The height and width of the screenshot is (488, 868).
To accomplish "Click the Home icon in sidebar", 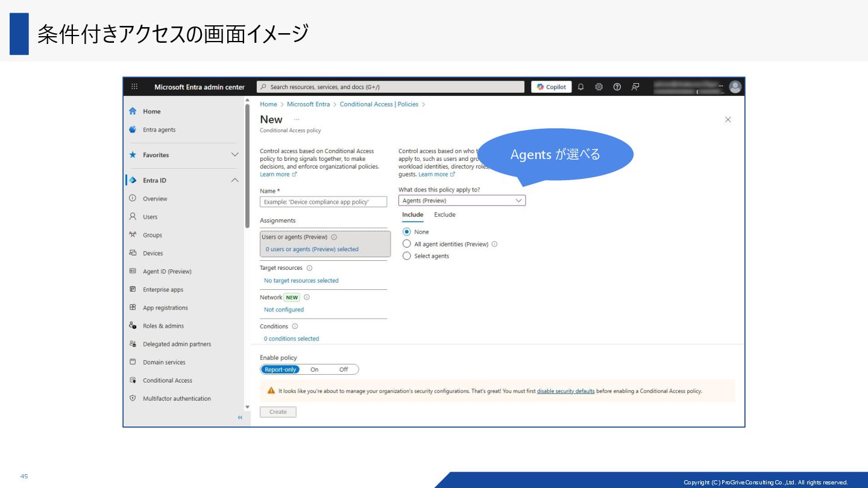I will point(133,111).
